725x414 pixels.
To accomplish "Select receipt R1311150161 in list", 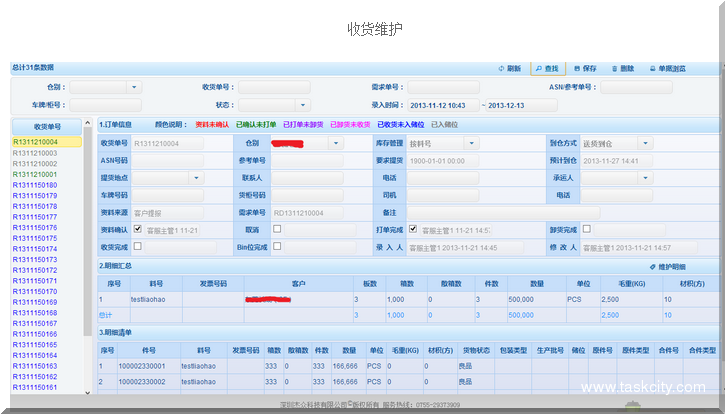I will (x=35, y=387).
